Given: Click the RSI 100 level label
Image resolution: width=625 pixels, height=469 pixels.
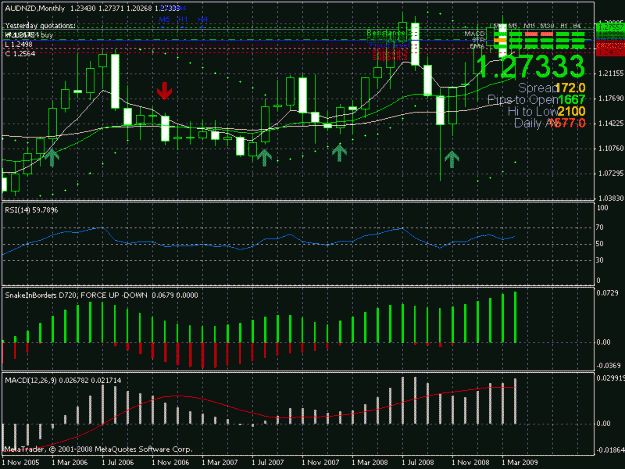Looking at the screenshot, I should 602,208.
